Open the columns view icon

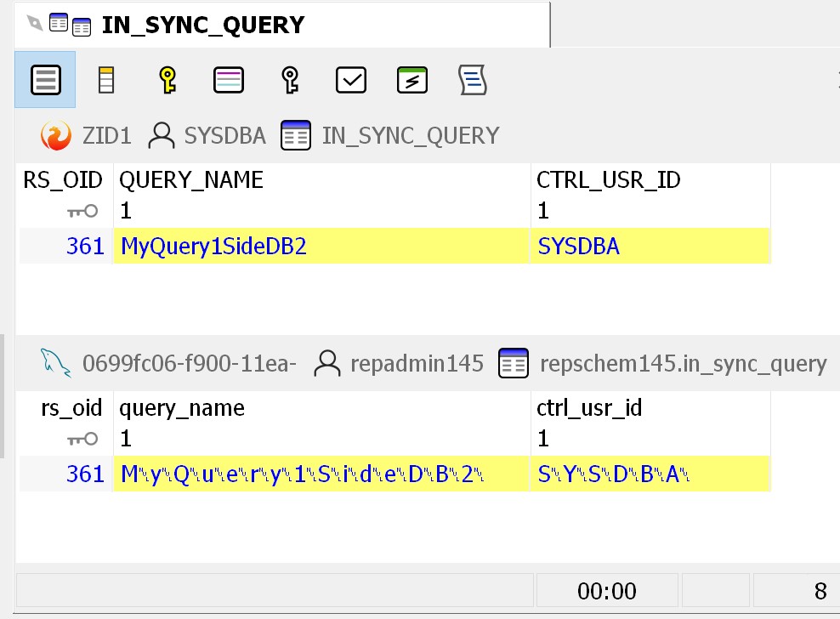coord(106,80)
